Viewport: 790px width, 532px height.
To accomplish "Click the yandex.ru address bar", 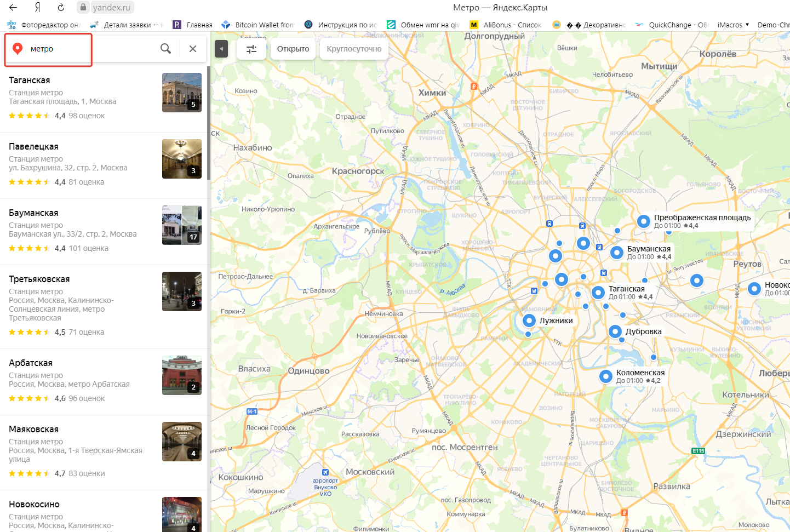I will [x=111, y=7].
